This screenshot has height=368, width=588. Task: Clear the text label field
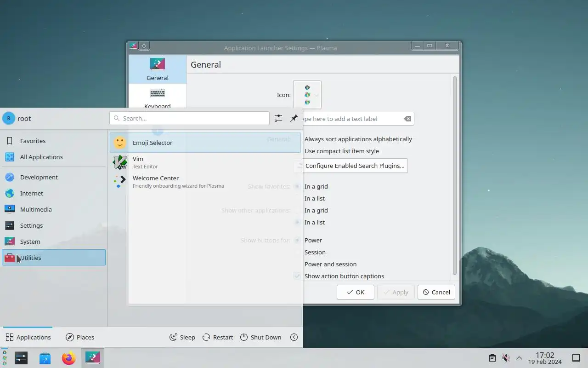pyautogui.click(x=407, y=119)
